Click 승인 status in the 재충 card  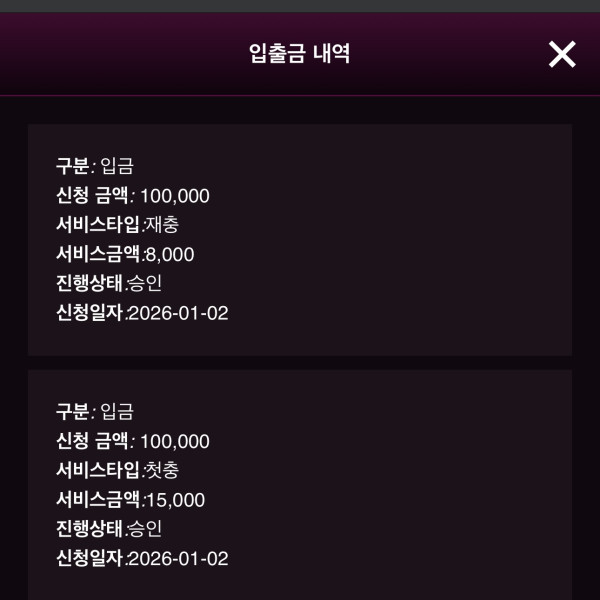[x=145, y=283]
